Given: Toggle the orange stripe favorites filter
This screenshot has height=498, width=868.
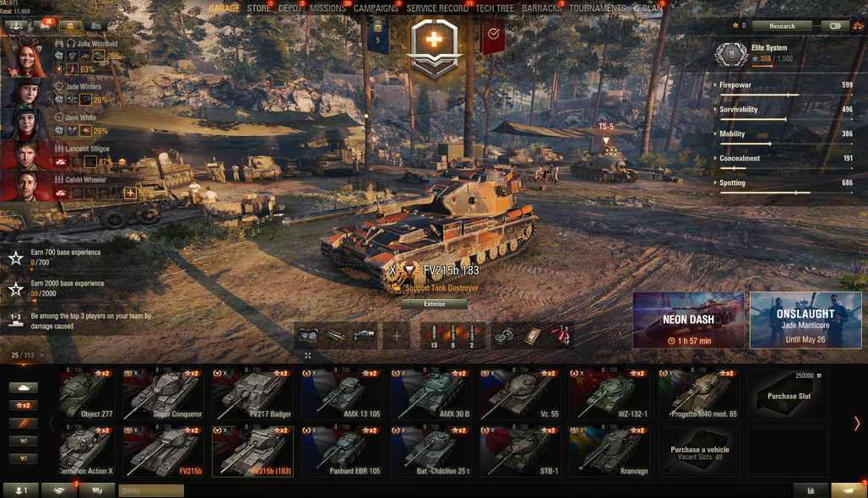Looking at the screenshot, I should [24, 424].
